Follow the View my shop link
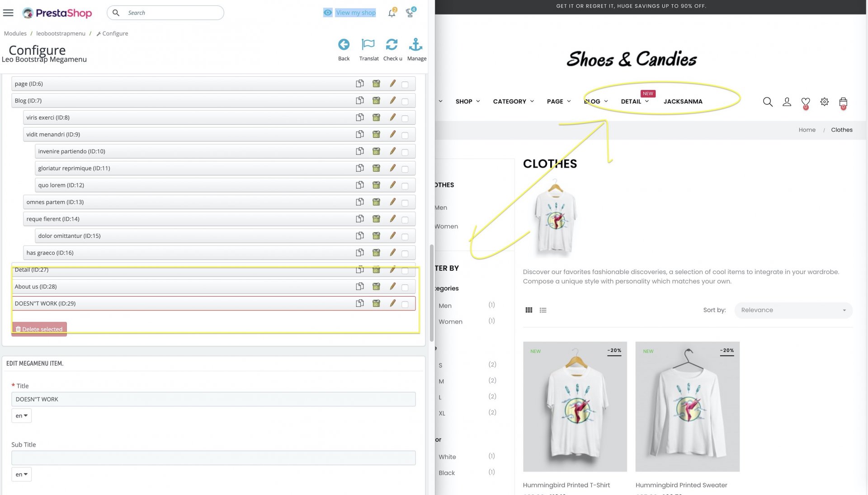868x495 pixels. [x=355, y=13]
